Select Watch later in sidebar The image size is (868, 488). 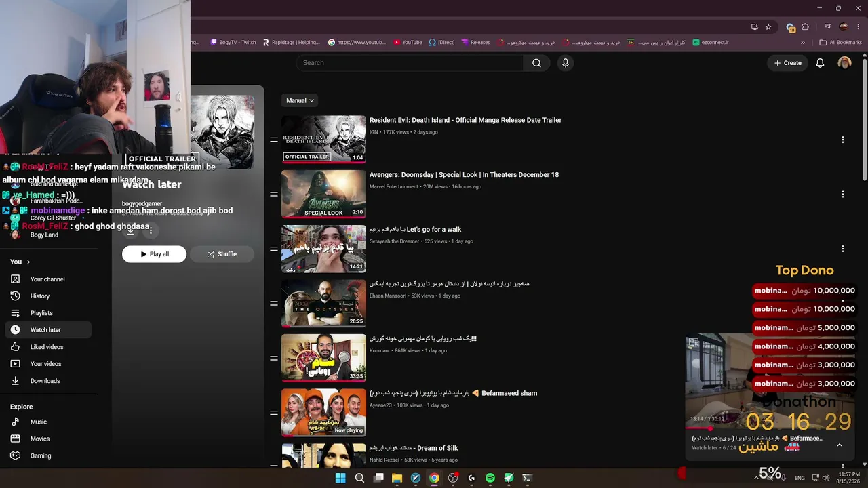pos(47,330)
